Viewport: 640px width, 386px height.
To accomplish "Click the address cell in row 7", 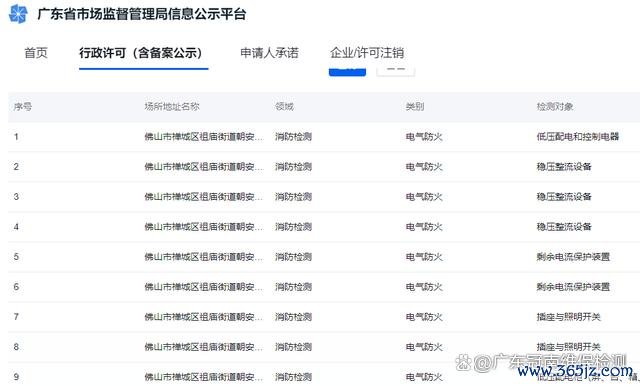I will coord(204,317).
